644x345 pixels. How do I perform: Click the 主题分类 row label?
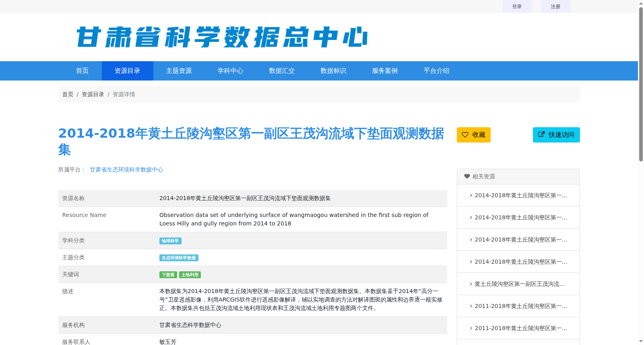[x=74, y=258]
